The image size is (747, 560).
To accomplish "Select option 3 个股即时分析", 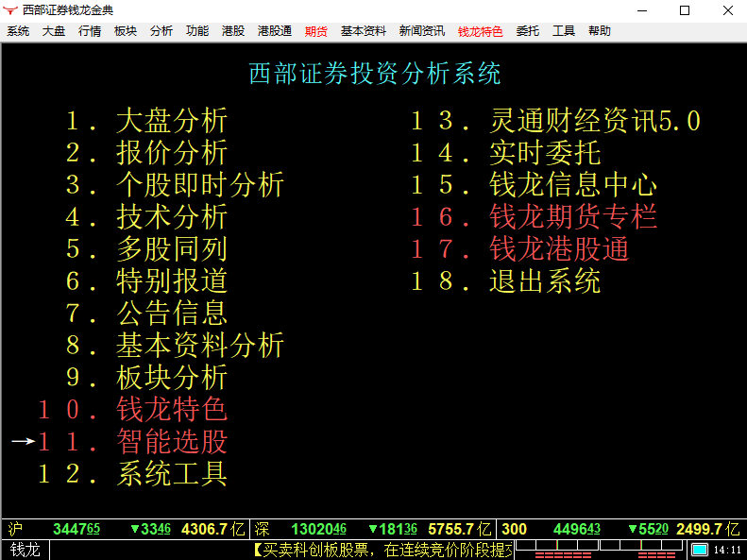I will (x=175, y=184).
